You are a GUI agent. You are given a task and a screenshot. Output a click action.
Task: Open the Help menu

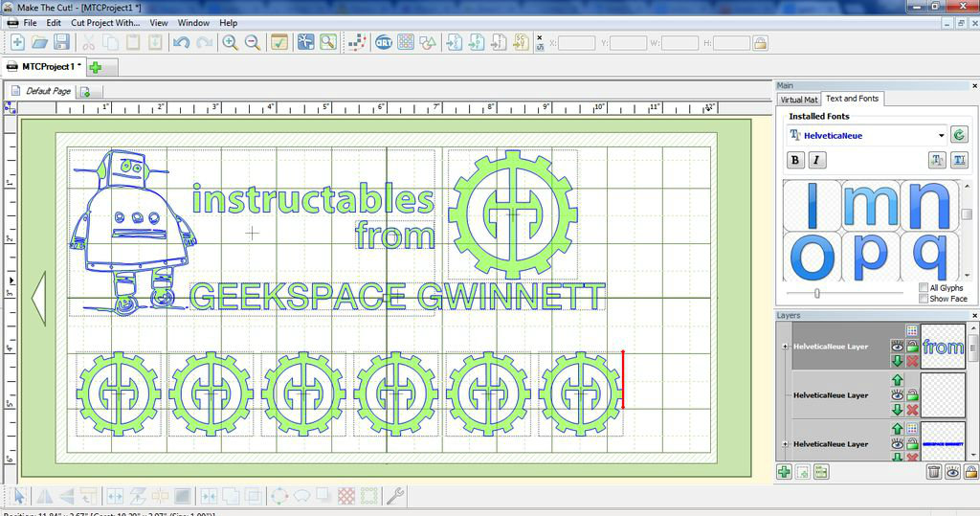pyautogui.click(x=228, y=23)
